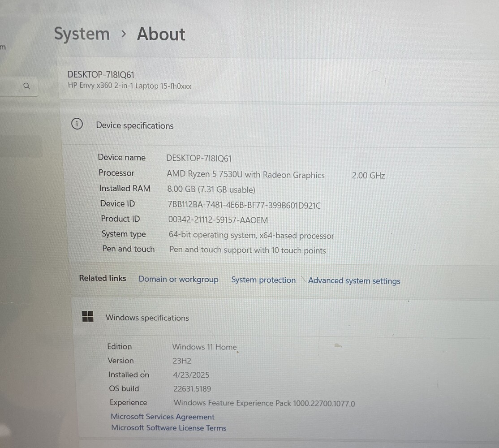Image resolution: width=499 pixels, height=448 pixels.
Task: Open the Microsoft Services Agreement link
Action: pyautogui.click(x=163, y=417)
